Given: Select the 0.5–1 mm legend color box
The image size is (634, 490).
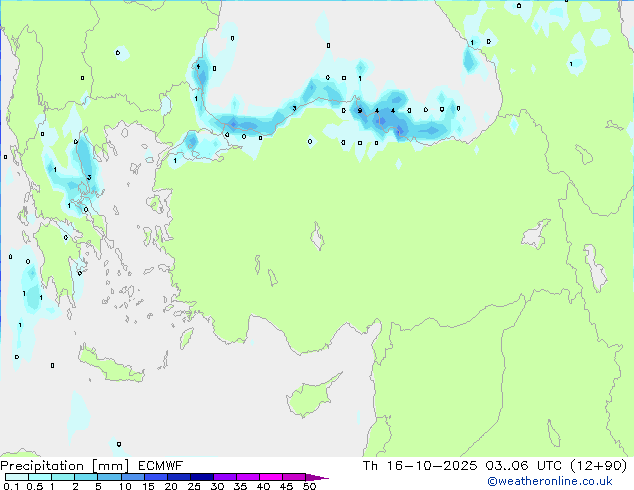Looking at the screenshot, I should point(40,477).
